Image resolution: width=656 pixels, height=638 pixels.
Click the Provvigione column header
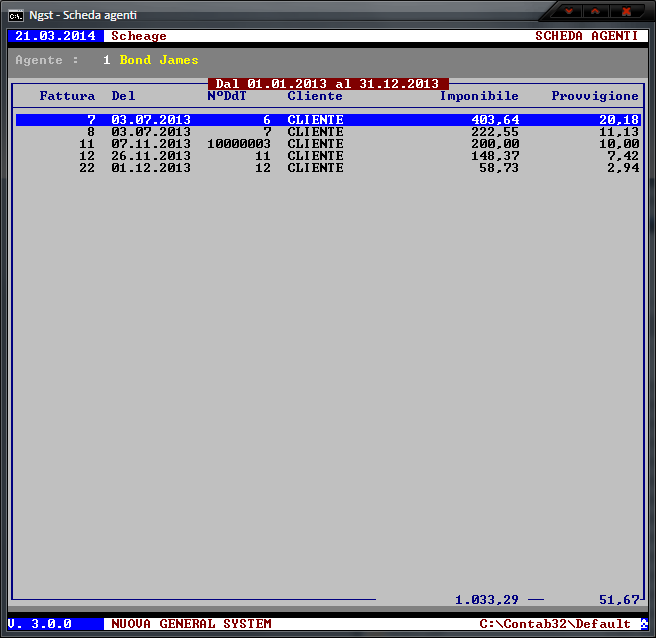click(x=595, y=96)
